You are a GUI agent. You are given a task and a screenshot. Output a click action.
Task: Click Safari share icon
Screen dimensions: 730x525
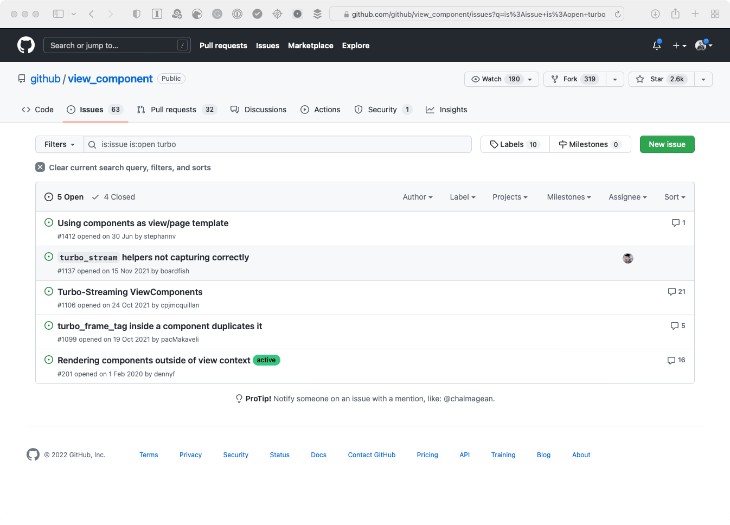click(x=675, y=14)
